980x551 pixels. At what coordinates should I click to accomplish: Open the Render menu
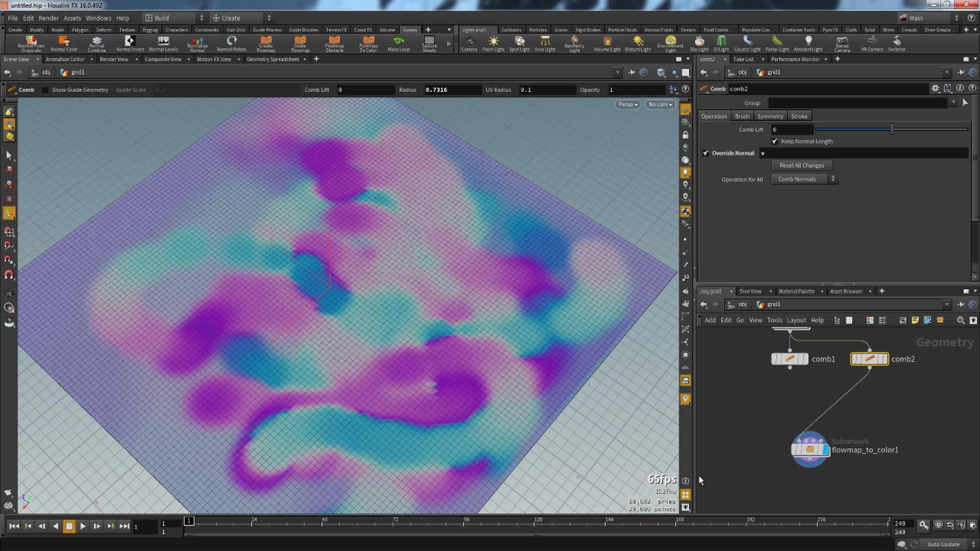click(x=49, y=18)
